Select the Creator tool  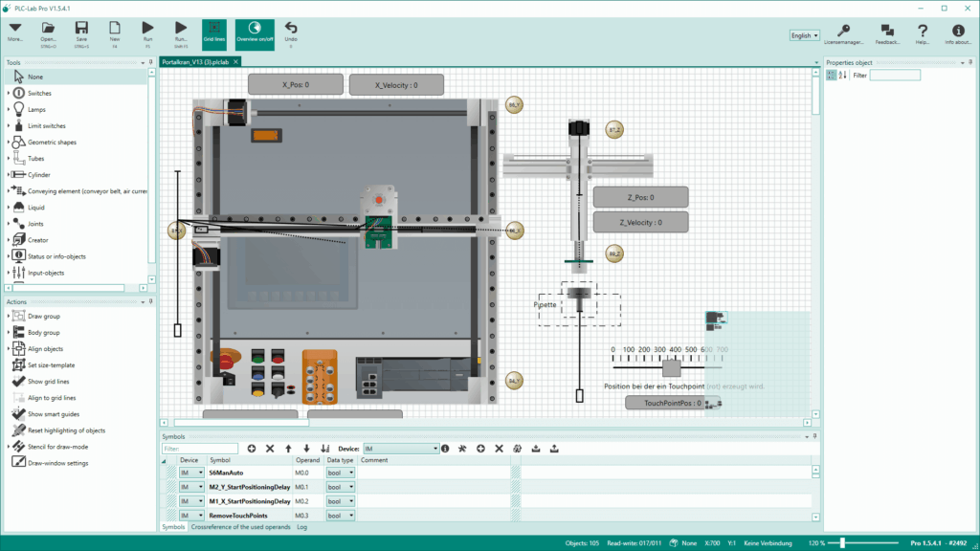pyautogui.click(x=37, y=240)
